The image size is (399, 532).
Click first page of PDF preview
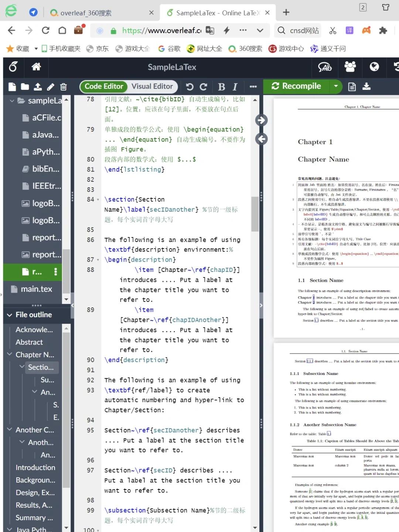click(x=336, y=218)
